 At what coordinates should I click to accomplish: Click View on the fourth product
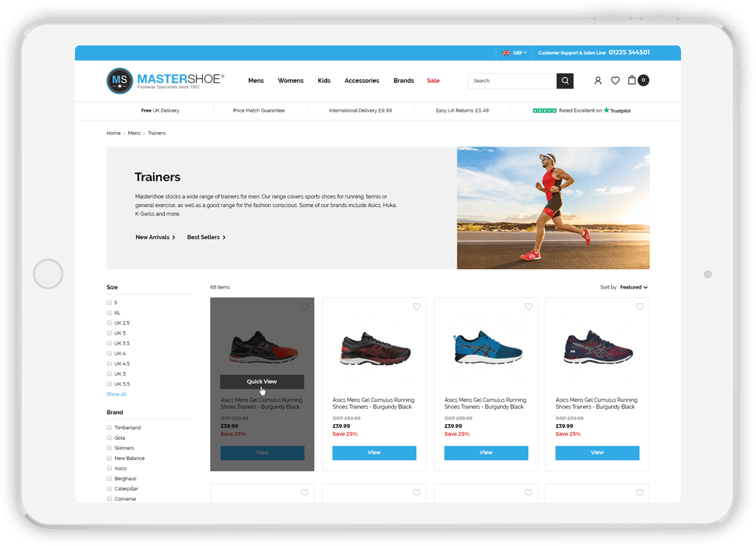click(x=597, y=452)
